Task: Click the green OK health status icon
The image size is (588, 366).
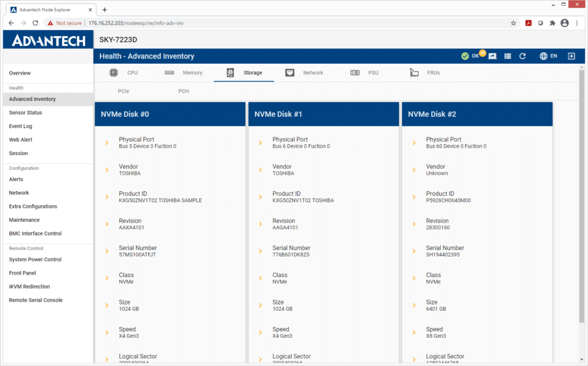Action: click(x=465, y=56)
